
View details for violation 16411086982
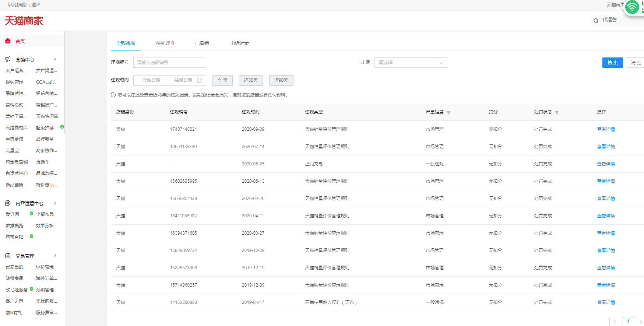pos(606,216)
